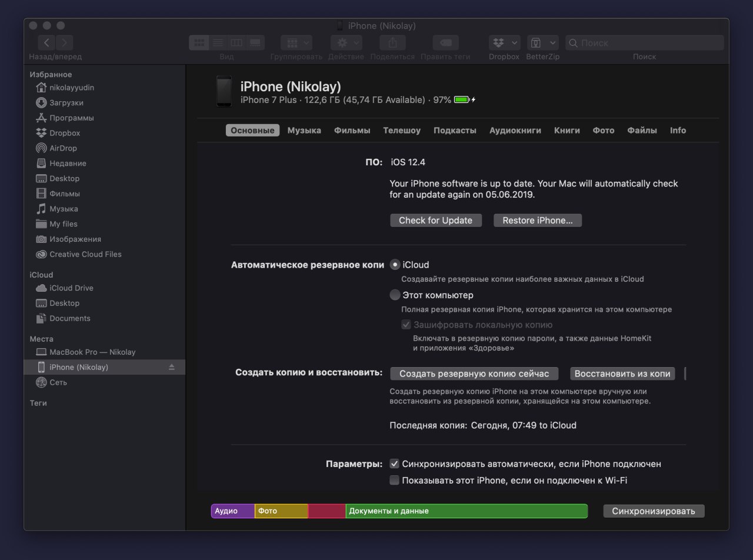Click the yellow Фото storage segment
The image size is (753, 560).
click(281, 511)
